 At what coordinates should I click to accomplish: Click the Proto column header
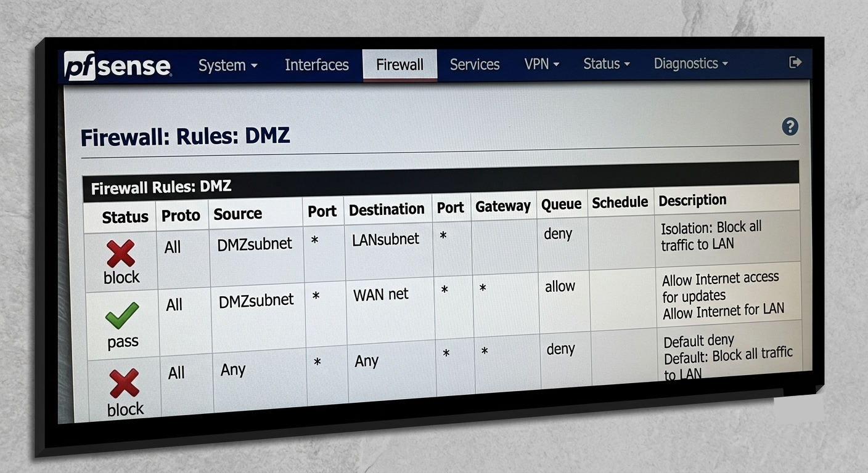[x=181, y=216]
